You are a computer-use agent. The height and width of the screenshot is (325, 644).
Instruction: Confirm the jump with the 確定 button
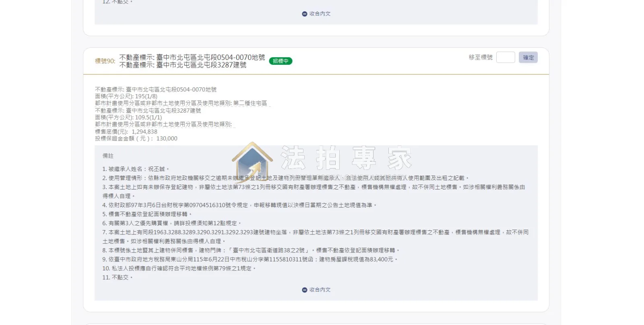point(528,57)
